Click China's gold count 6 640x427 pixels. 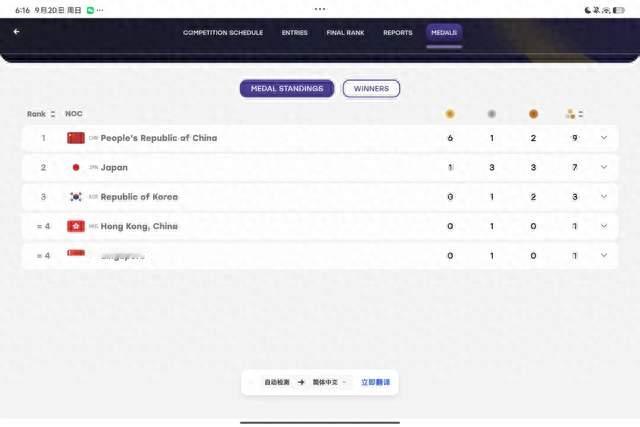point(450,138)
